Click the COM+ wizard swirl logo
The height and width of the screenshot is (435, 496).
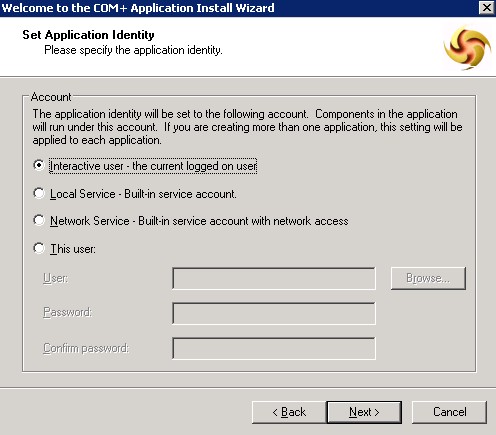click(x=467, y=47)
